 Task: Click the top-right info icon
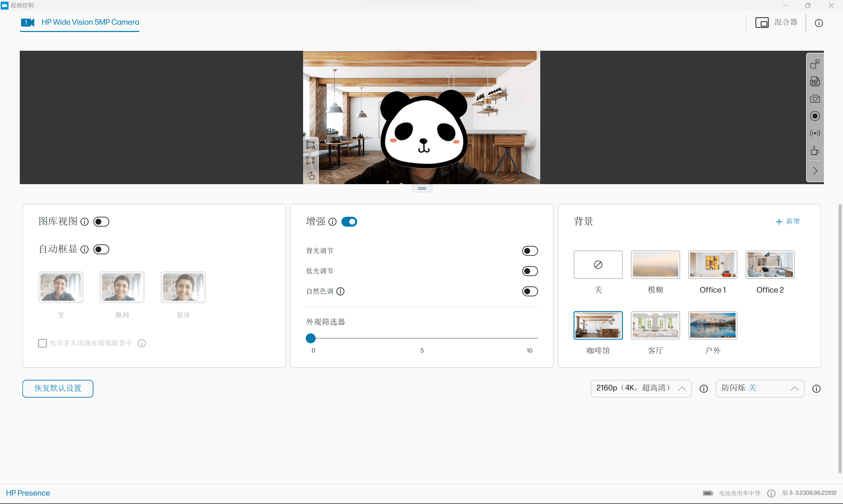[819, 23]
